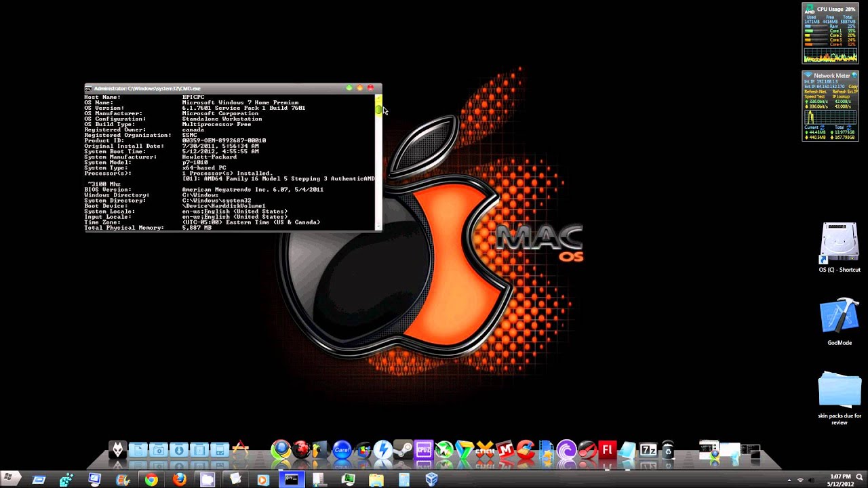868x488 pixels.
Task: Switch to the CMD window taskbar button
Action: [292, 479]
